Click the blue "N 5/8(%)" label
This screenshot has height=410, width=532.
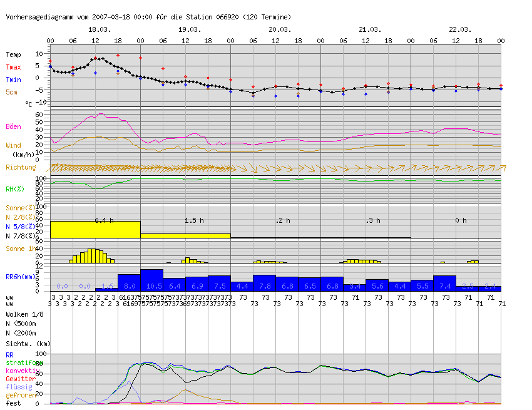(x=21, y=227)
